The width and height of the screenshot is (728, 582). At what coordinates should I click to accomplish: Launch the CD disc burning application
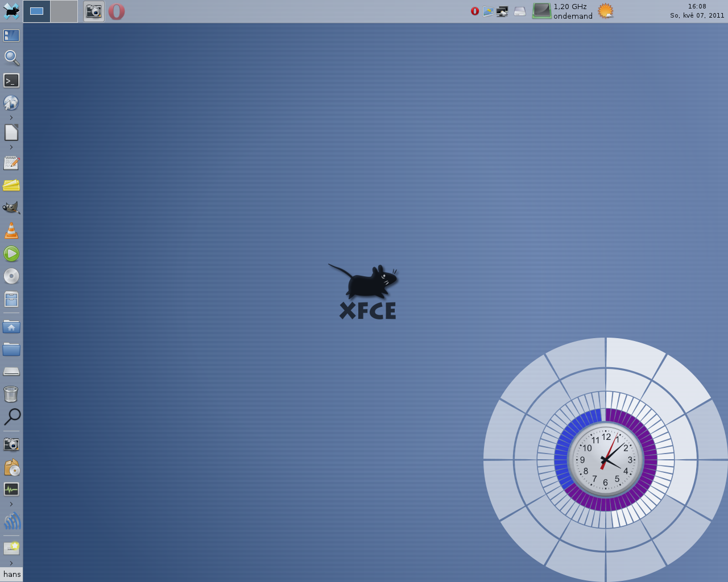pos(11,276)
